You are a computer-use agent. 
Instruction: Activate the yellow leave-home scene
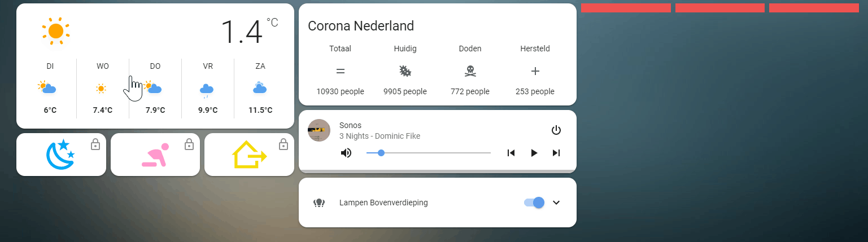(x=249, y=155)
